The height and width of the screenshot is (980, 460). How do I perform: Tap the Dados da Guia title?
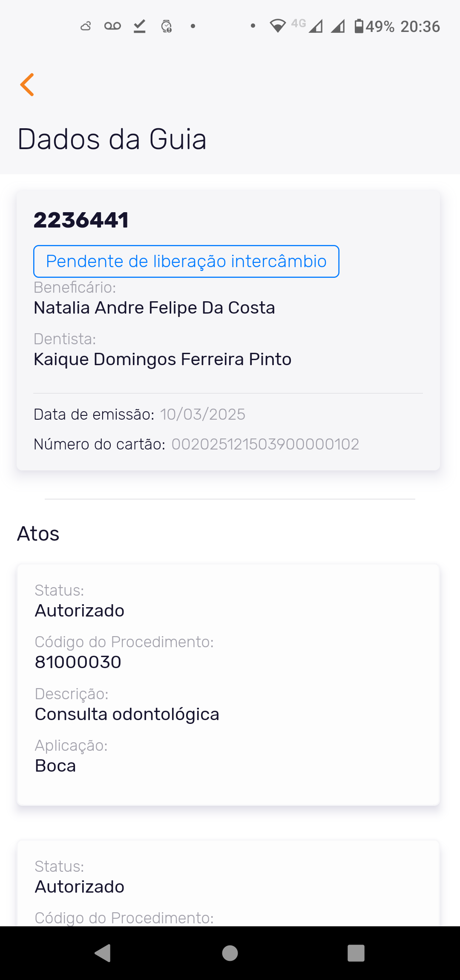point(112,139)
